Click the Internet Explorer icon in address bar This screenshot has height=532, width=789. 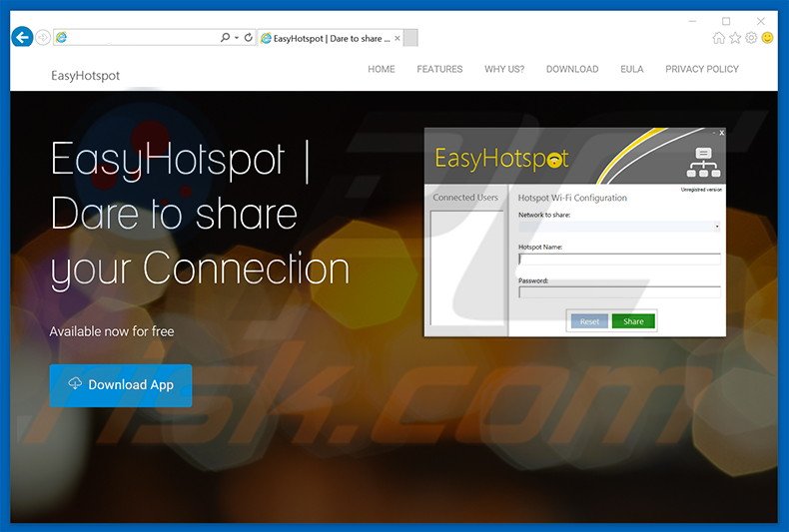pos(61,37)
